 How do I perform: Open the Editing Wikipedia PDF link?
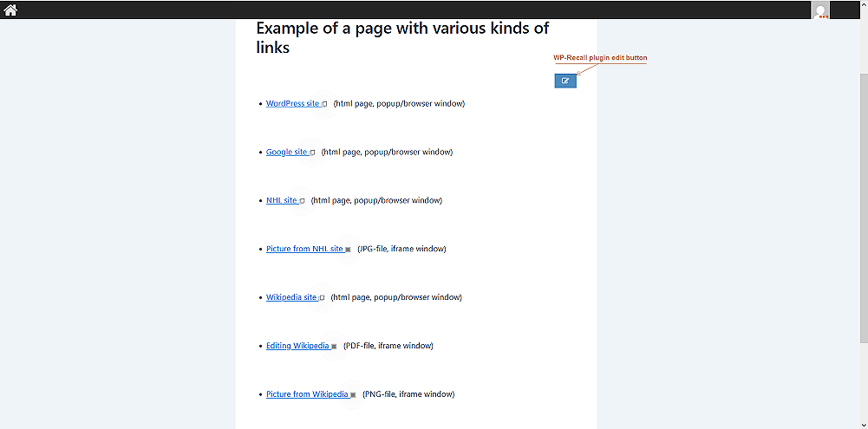297,346
